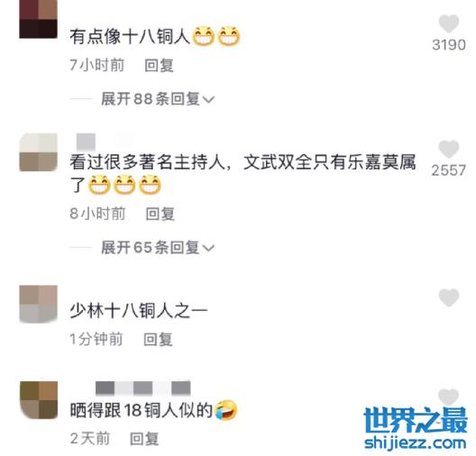The image size is (476, 456).
Task: Click the blurred username above 晒得跟18铜人似的
Action: 143,388
